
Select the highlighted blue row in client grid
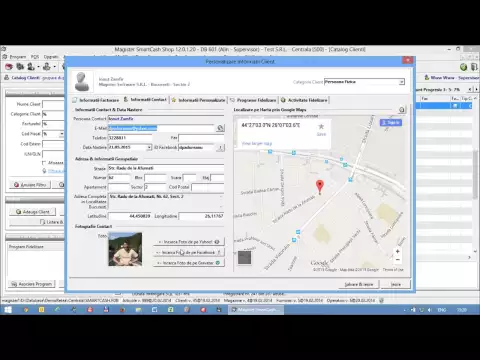pyautogui.click(x=444, y=106)
